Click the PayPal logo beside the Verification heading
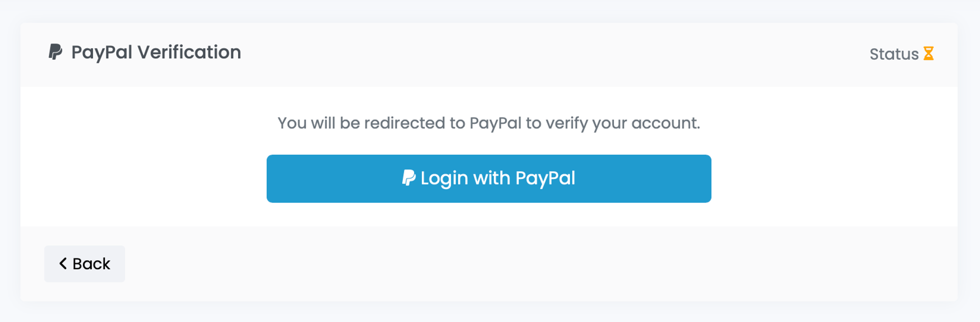The width and height of the screenshot is (980, 322). click(55, 52)
